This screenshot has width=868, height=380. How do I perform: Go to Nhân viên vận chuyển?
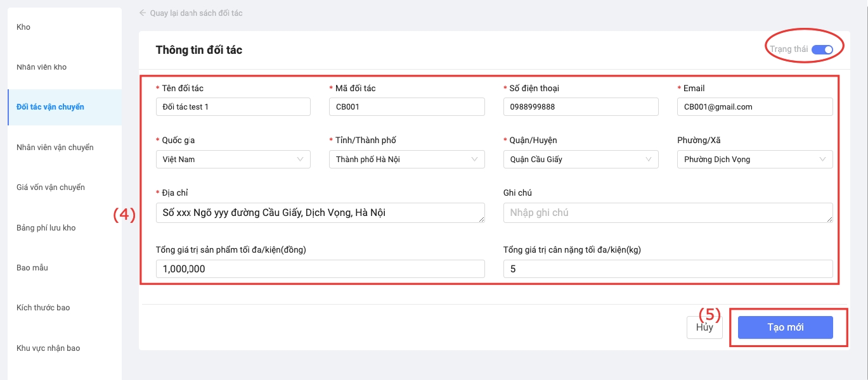click(55, 148)
